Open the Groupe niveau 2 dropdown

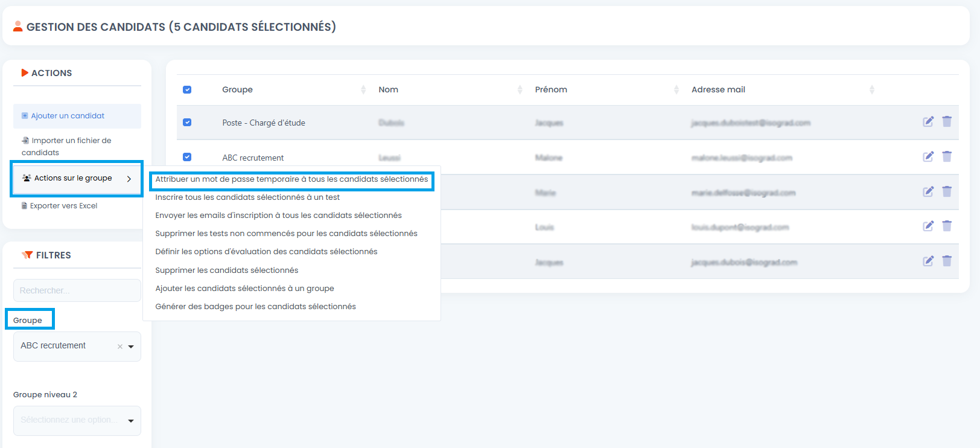pos(77,421)
